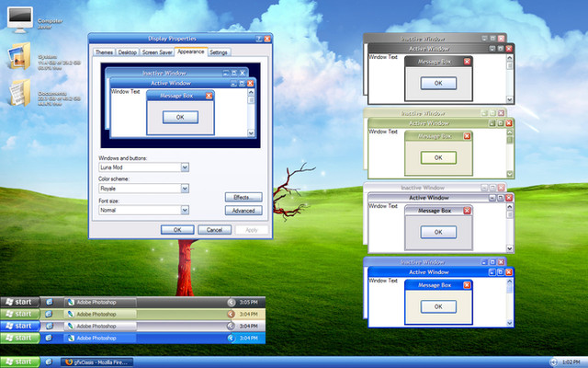Click the Internet Explorer icon on olive green taskbar
This screenshot has width=588, height=368.
[49, 314]
